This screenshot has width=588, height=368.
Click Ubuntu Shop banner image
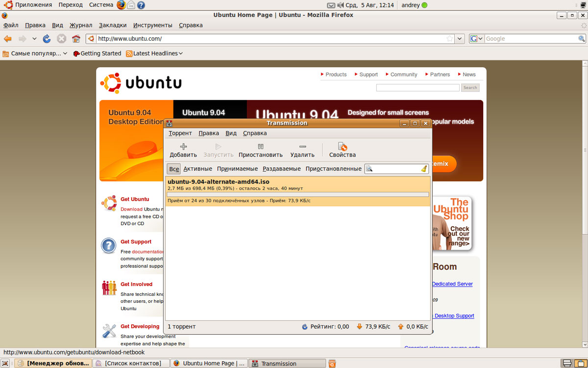click(452, 223)
